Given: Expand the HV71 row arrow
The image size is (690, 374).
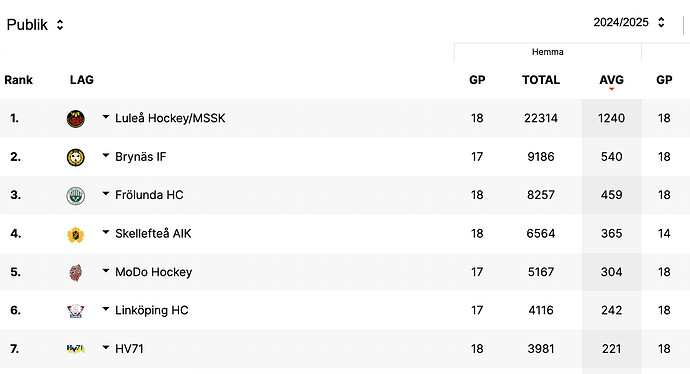Looking at the screenshot, I should tap(106, 348).
